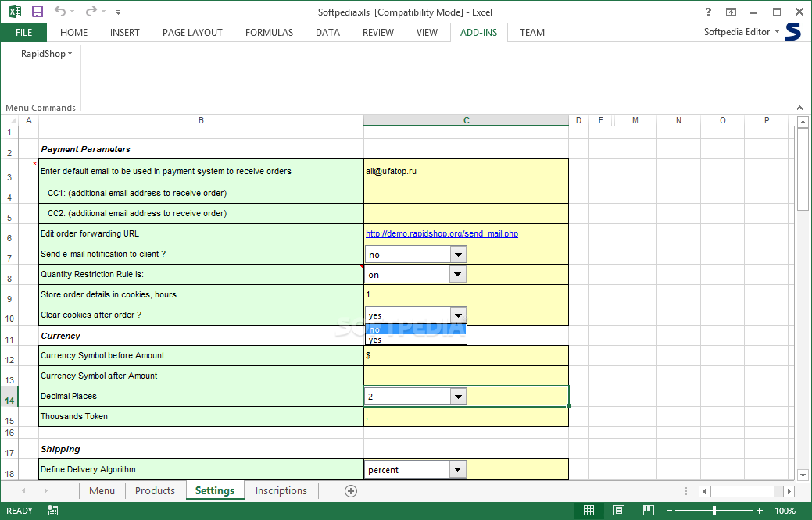This screenshot has height=520, width=812.
Task: Click the macro recording icon in status bar
Action: pos(52,511)
